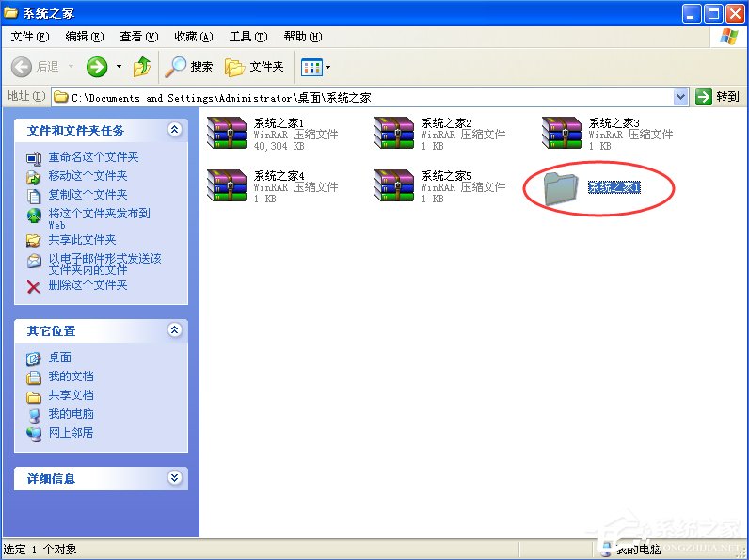This screenshot has width=749, height=560.
Task: Open the 文件(F) menu
Action: click(29, 37)
